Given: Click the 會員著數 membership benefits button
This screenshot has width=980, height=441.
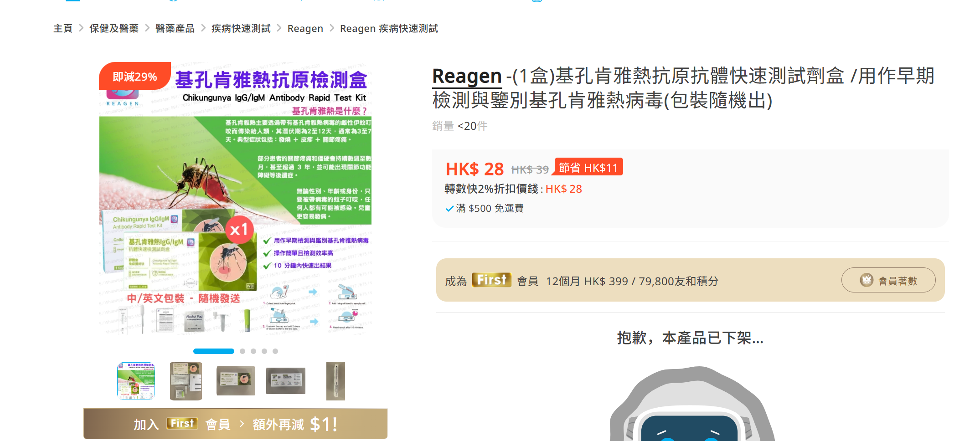Looking at the screenshot, I should [x=888, y=280].
